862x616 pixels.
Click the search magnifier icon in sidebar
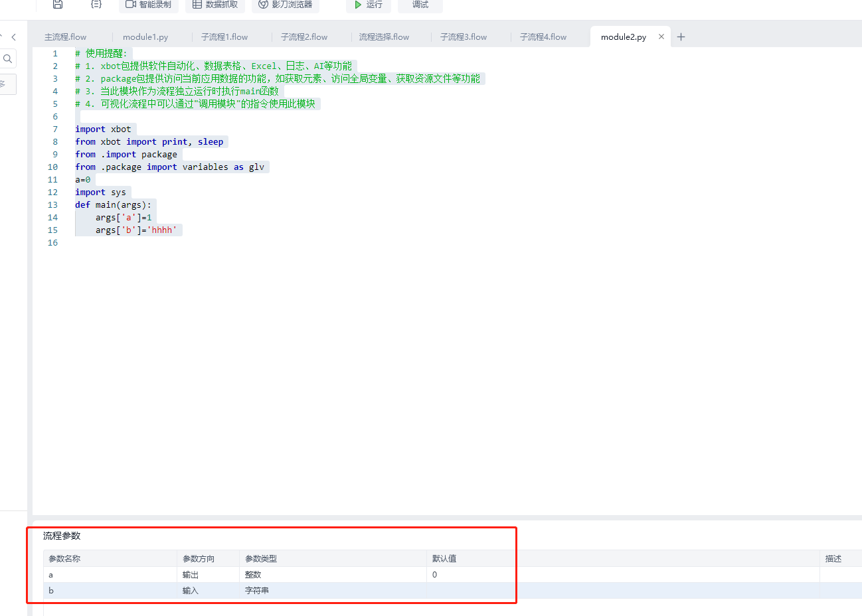pyautogui.click(x=8, y=59)
